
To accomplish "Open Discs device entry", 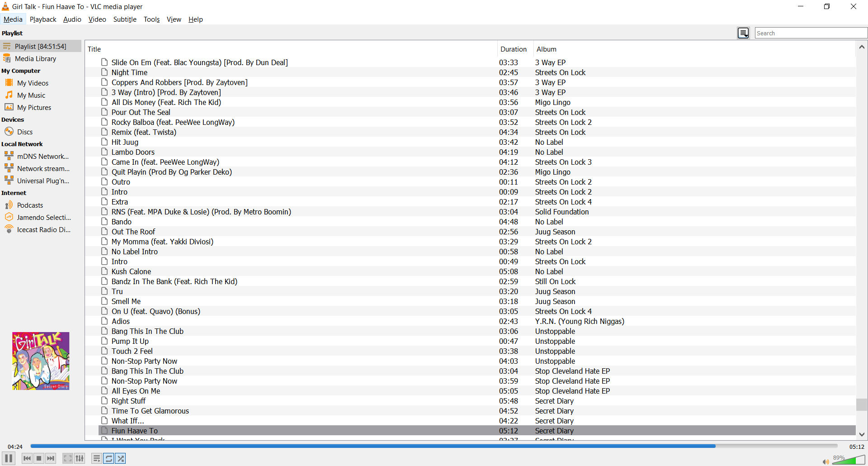I will (41, 132).
